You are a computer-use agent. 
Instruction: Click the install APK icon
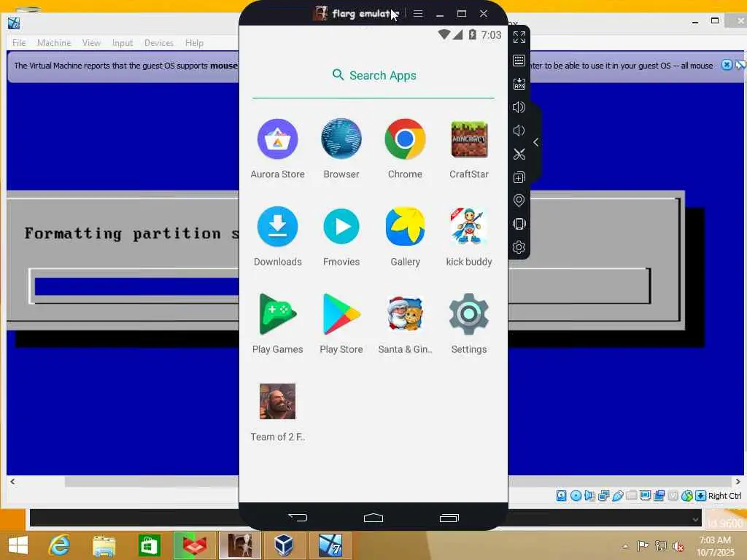click(x=519, y=84)
